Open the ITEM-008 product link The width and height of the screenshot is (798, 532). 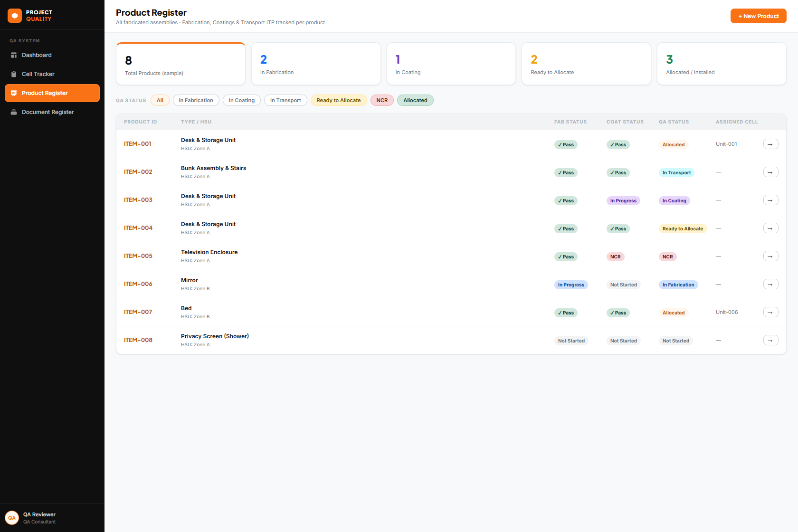[138, 340]
